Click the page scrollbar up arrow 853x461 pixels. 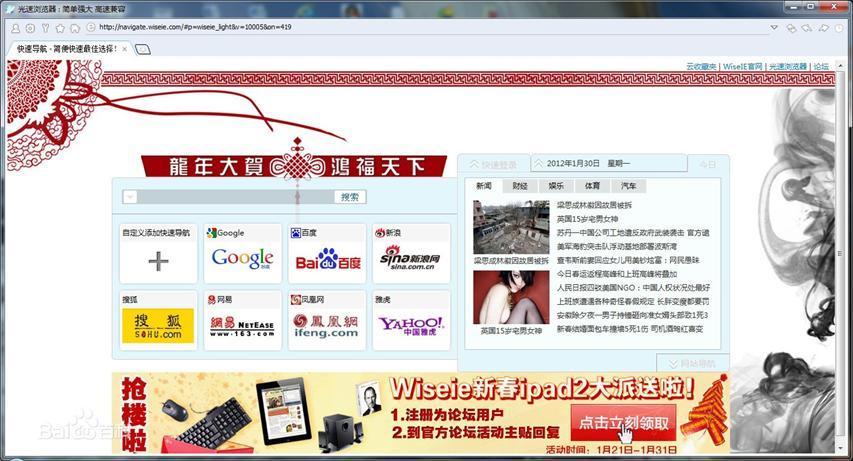pyautogui.click(x=841, y=65)
